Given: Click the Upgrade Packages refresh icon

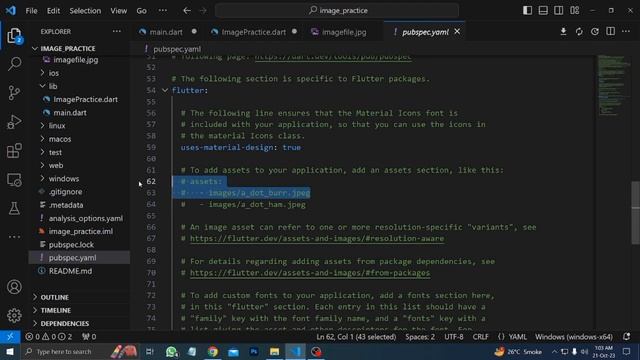Looking at the screenshot, I should pyautogui.click(x=579, y=31).
